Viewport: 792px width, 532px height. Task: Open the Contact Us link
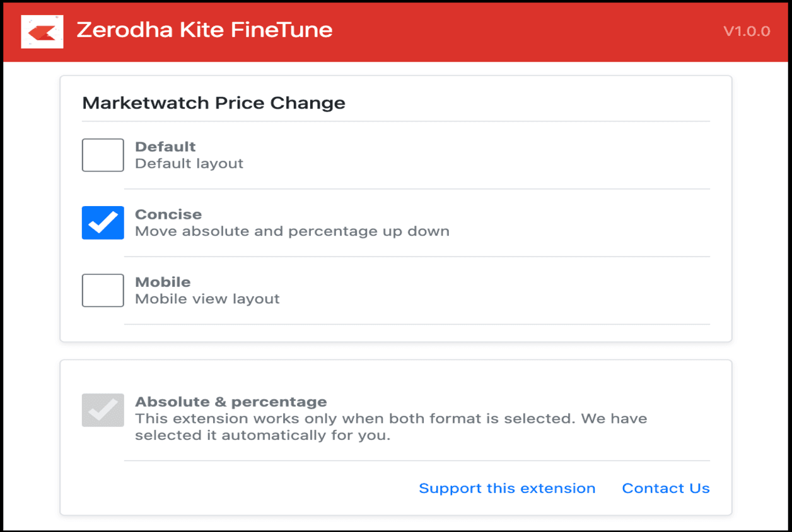(x=666, y=489)
